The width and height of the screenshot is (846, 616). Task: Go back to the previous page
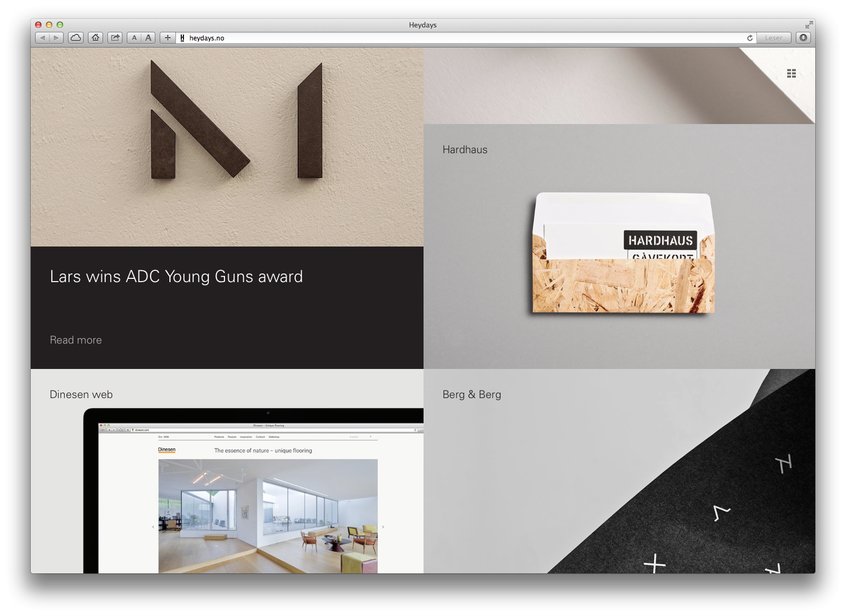tap(43, 38)
